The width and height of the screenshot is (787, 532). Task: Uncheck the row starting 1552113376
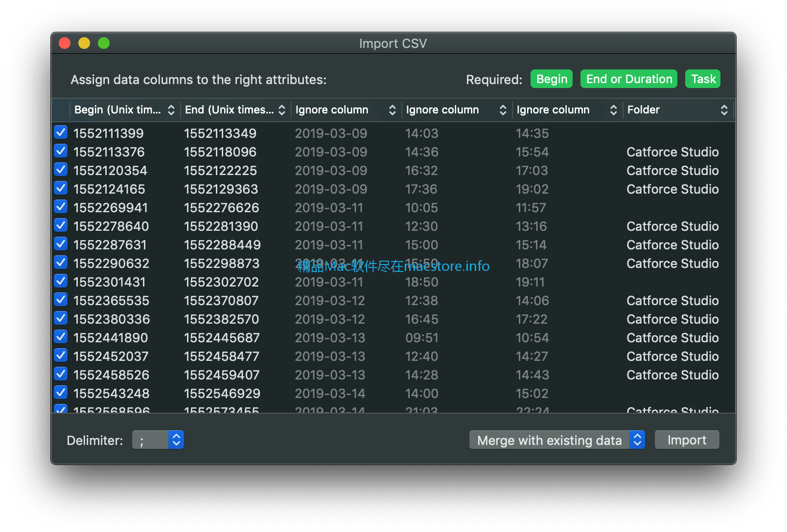click(61, 151)
